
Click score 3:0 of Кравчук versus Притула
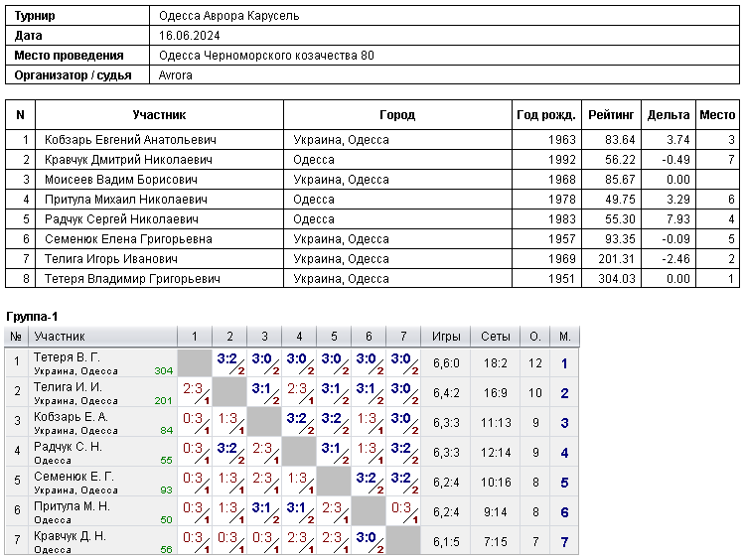pyautogui.click(x=366, y=538)
